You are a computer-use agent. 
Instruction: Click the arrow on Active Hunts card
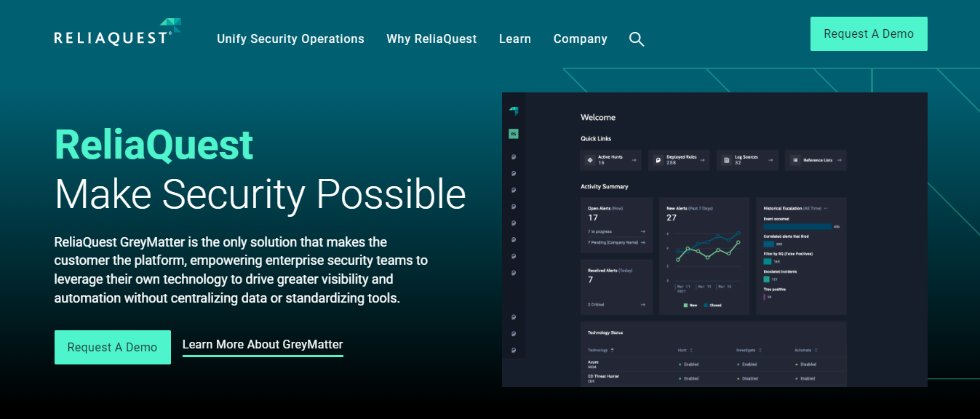click(634, 160)
